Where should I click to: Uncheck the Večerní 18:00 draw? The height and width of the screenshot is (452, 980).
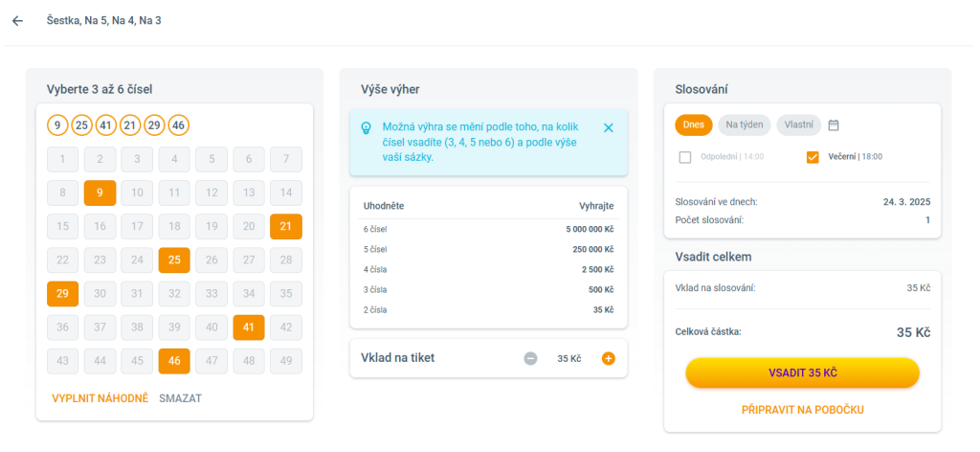(813, 157)
